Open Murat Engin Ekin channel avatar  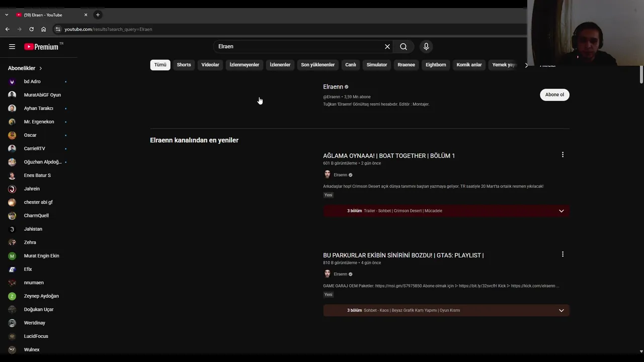12,256
